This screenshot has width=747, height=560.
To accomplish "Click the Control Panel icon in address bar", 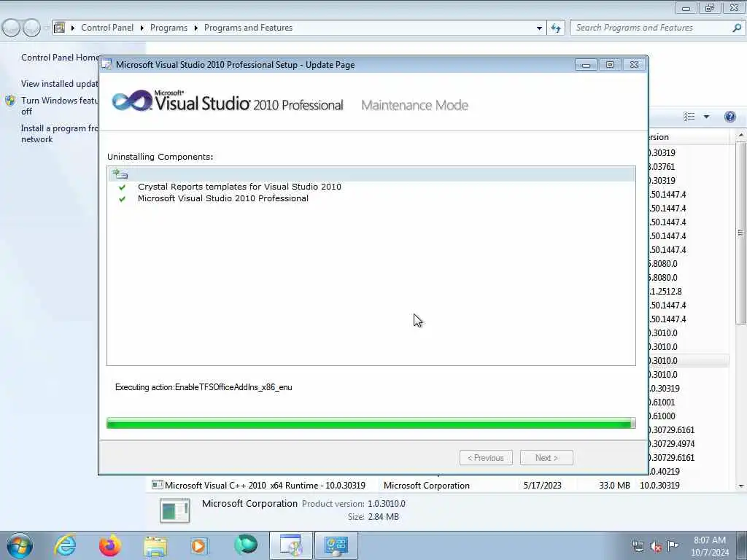I will (x=60, y=28).
